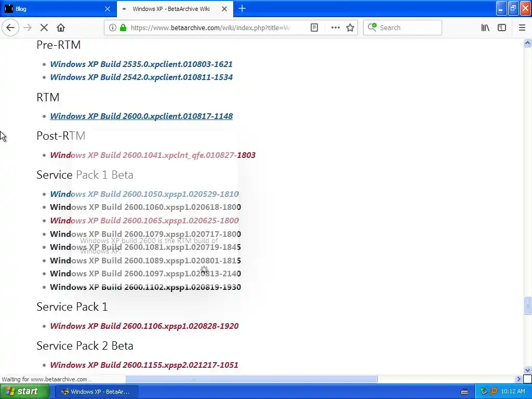Click the tray icon beside the magnifier
This screenshot has height=399, width=532.
click(x=484, y=392)
